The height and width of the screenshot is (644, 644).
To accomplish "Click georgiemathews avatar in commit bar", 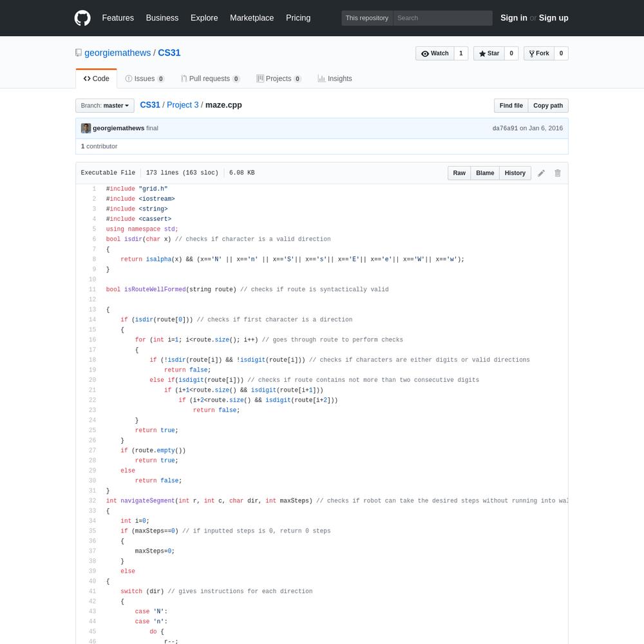I will point(86,128).
